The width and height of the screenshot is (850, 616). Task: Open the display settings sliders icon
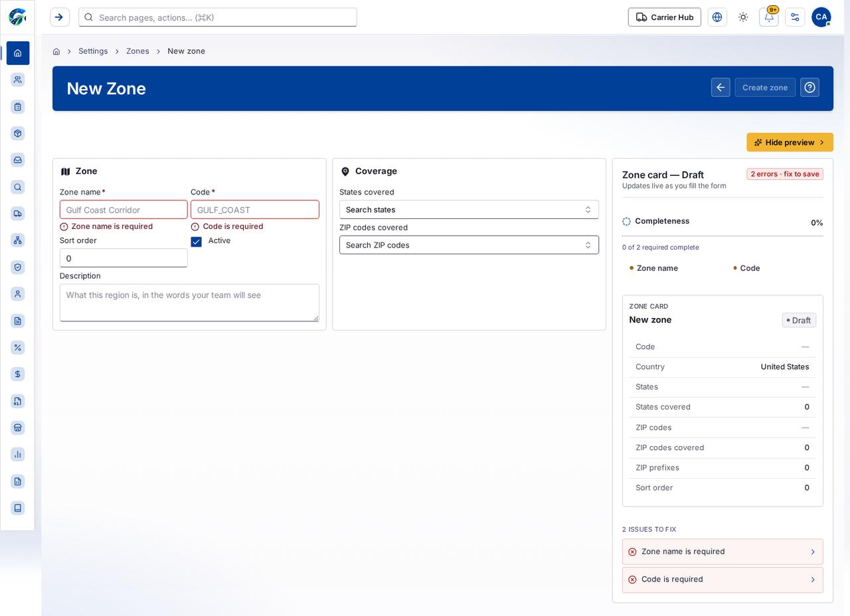(x=795, y=17)
